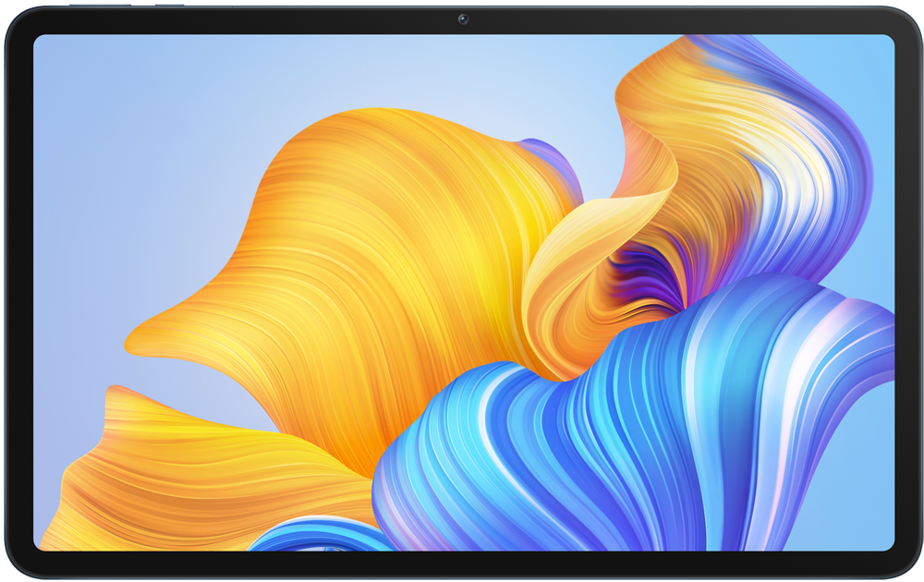This screenshot has height=582, width=924.
Task: Tap the black right bezel of the tablet
Action: pos(907,291)
